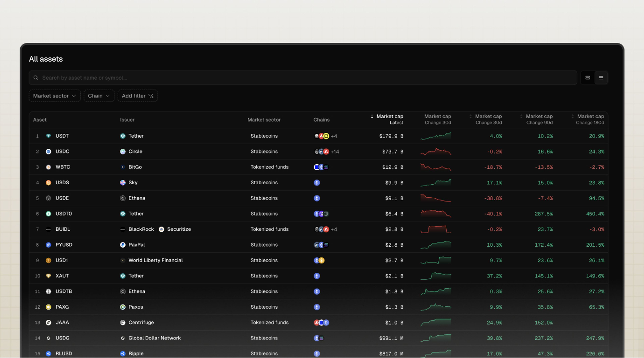Click the XAUT gold asset icon
Screen dimensions: 644x358
click(48, 276)
